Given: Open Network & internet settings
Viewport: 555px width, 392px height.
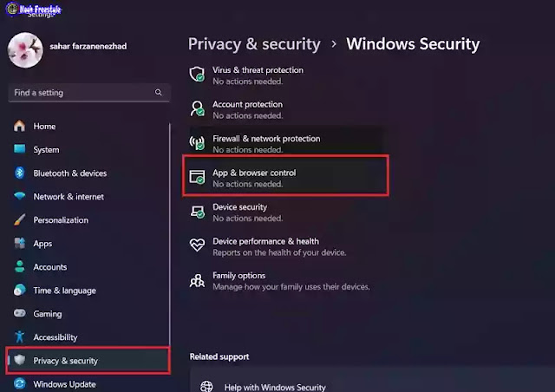Looking at the screenshot, I should point(88,197).
